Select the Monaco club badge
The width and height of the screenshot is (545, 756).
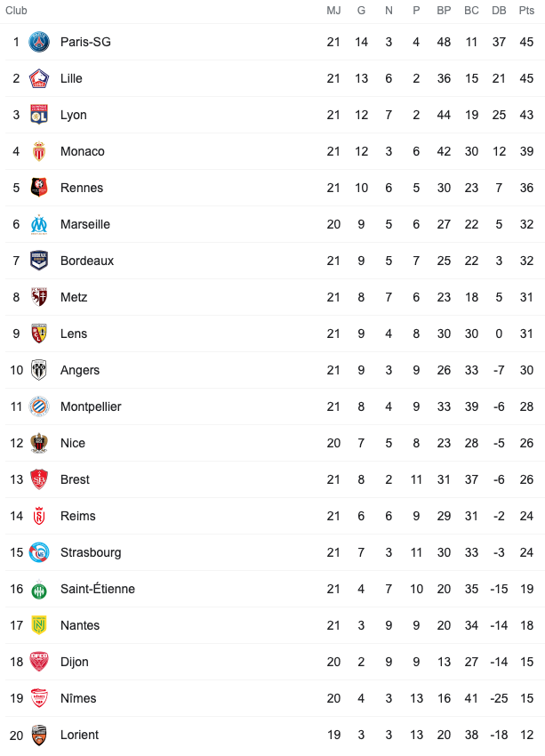pyautogui.click(x=39, y=151)
